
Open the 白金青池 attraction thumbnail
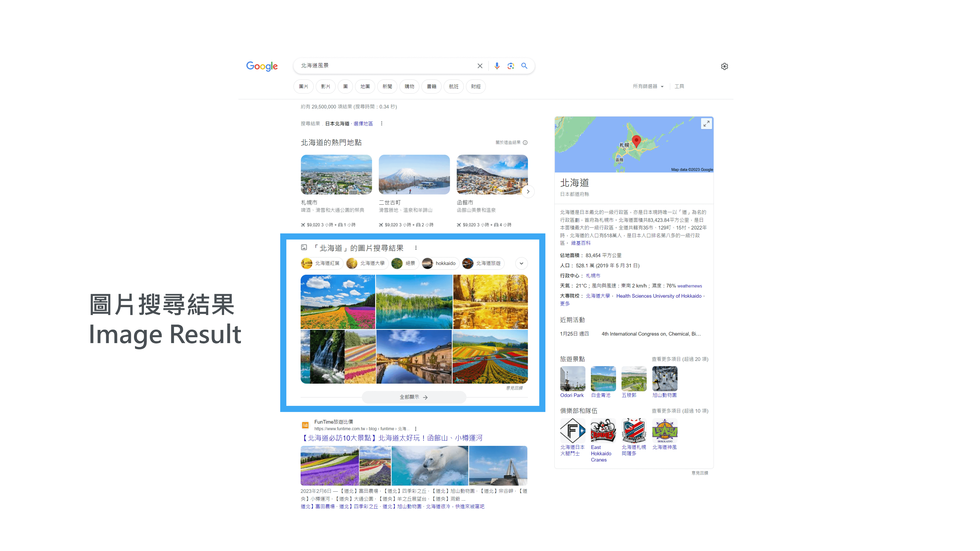pyautogui.click(x=603, y=379)
